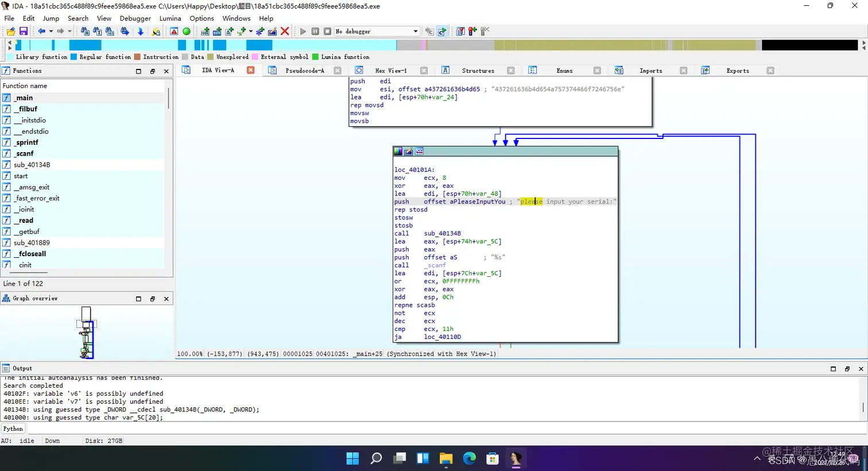Switch to the Hex View-1 tab
868x471 pixels.
[390, 71]
